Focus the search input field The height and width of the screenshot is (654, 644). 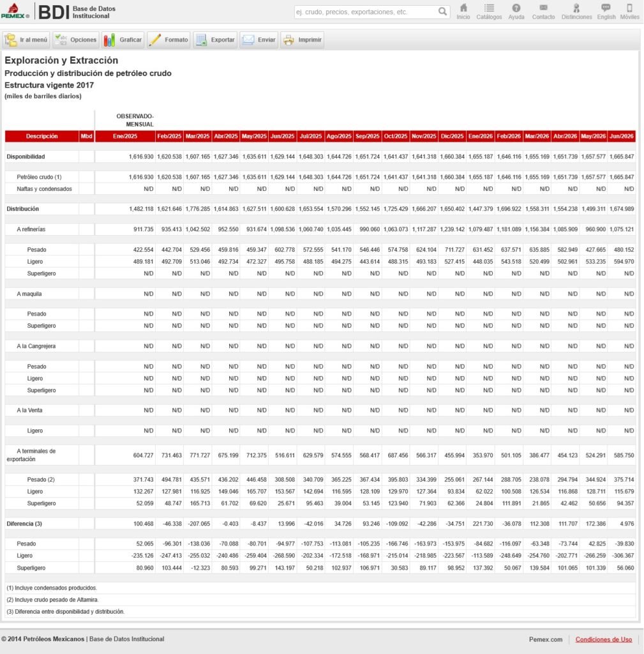coord(366,11)
